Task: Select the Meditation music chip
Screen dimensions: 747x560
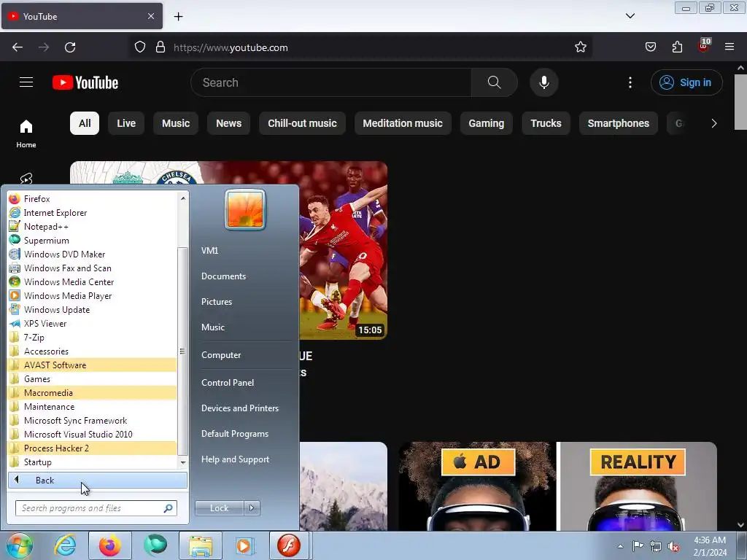Action: 403,123
